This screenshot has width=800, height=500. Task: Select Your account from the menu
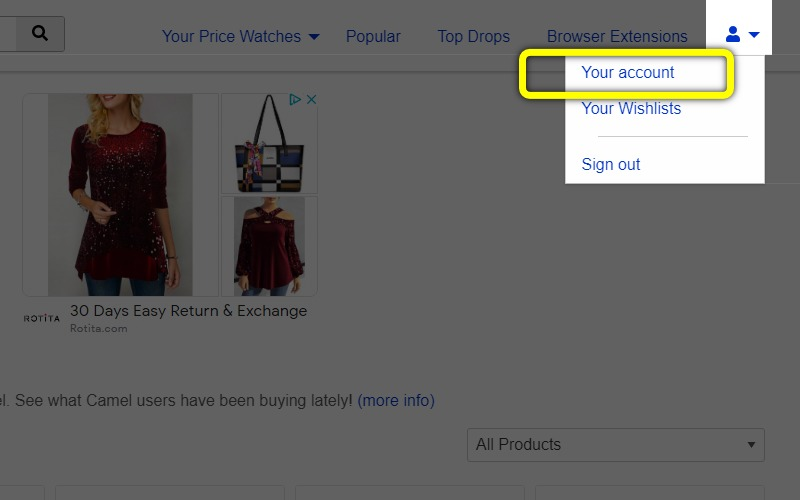point(628,73)
